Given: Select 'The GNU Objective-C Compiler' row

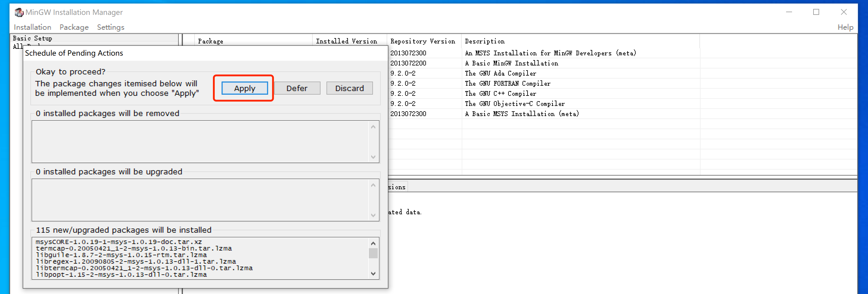Looking at the screenshot, I should [622, 103].
